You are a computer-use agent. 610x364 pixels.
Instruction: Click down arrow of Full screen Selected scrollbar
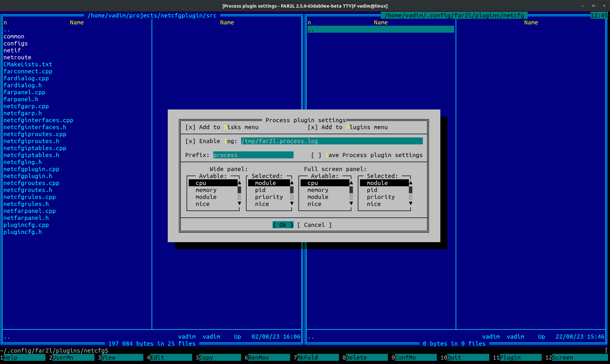[x=410, y=204]
